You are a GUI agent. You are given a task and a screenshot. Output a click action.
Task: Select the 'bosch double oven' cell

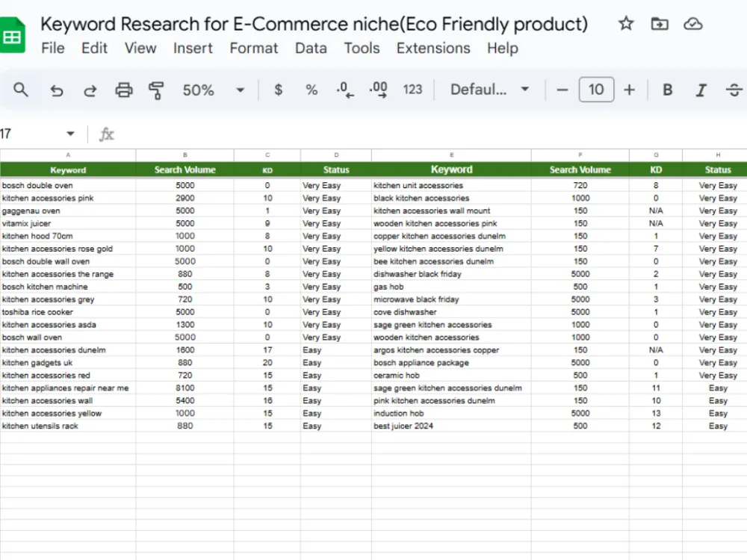(x=68, y=185)
